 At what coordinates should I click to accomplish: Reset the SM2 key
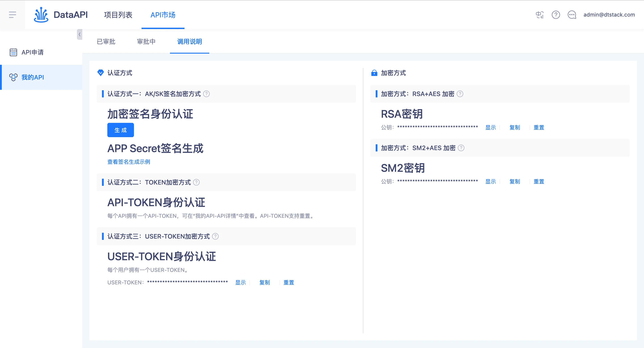click(539, 182)
